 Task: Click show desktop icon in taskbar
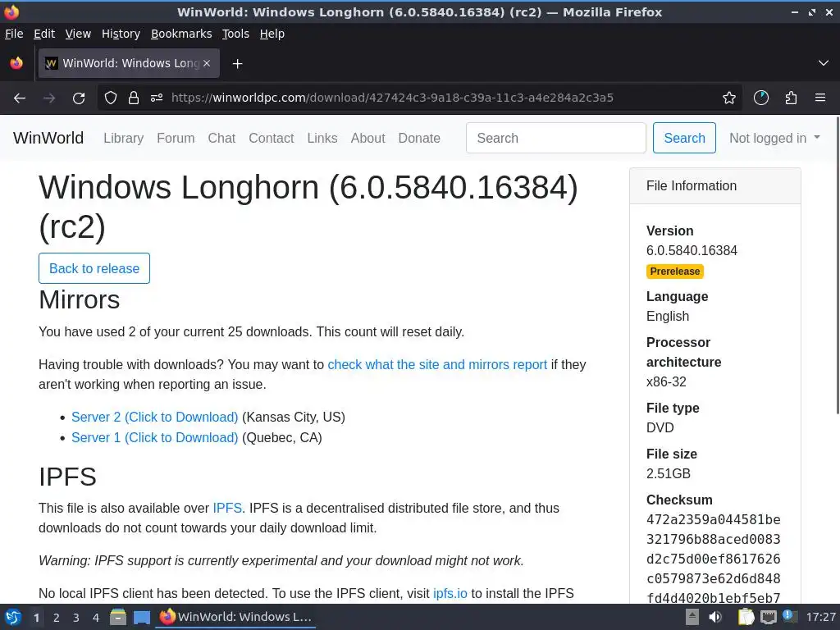[x=141, y=617]
